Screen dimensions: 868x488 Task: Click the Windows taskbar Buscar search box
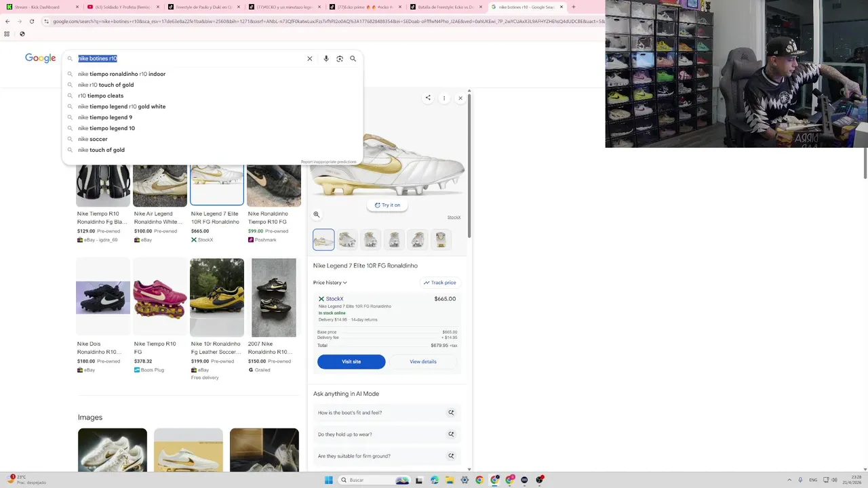[x=374, y=480]
